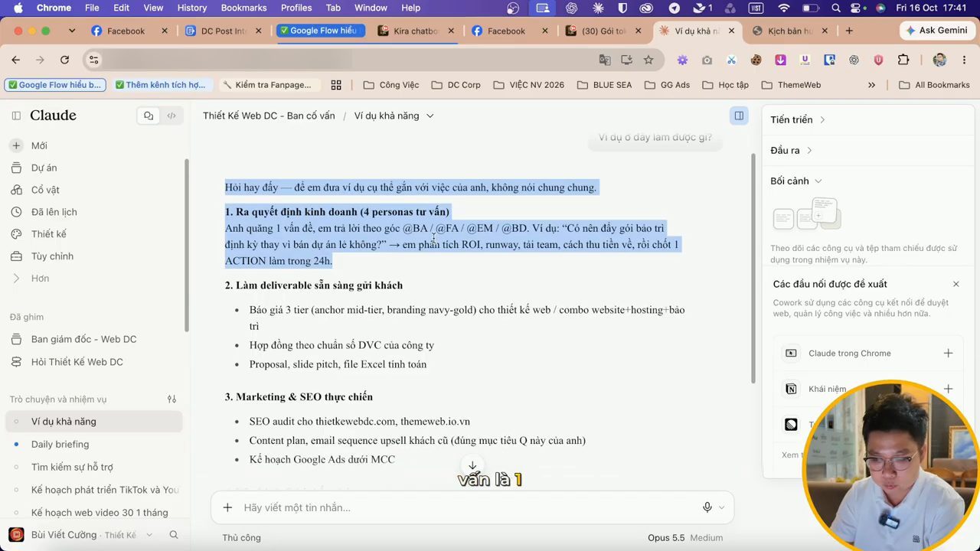The height and width of the screenshot is (551, 980).
Task: Switch to chat mode icon
Action: [x=149, y=116]
